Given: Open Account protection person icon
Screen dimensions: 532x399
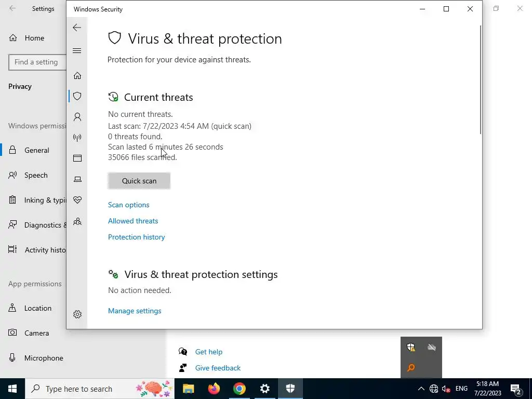Looking at the screenshot, I should point(77,117).
